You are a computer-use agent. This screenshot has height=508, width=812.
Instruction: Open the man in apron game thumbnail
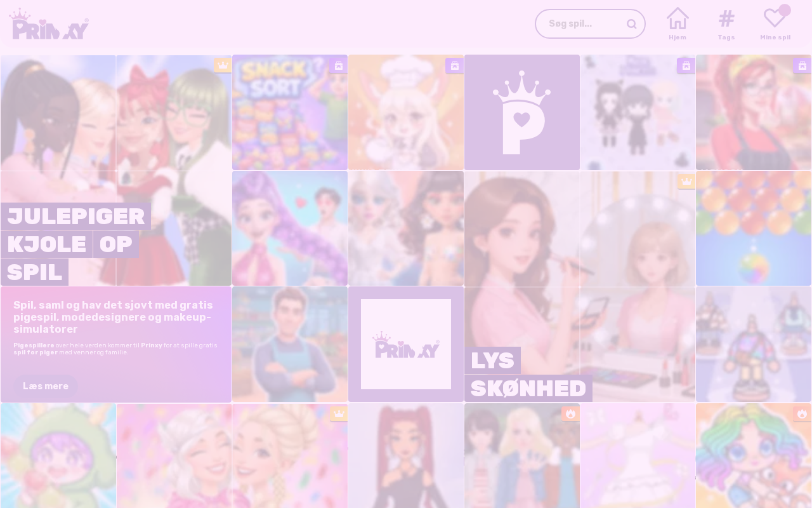(x=290, y=344)
